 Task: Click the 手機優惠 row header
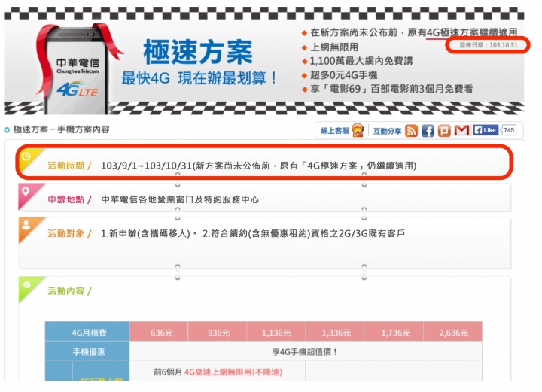click(87, 351)
